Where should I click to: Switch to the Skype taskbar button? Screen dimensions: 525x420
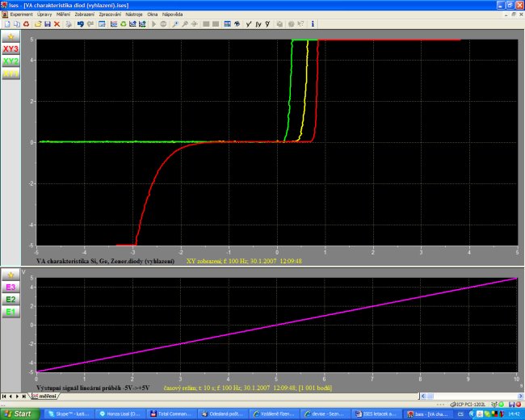(69, 414)
